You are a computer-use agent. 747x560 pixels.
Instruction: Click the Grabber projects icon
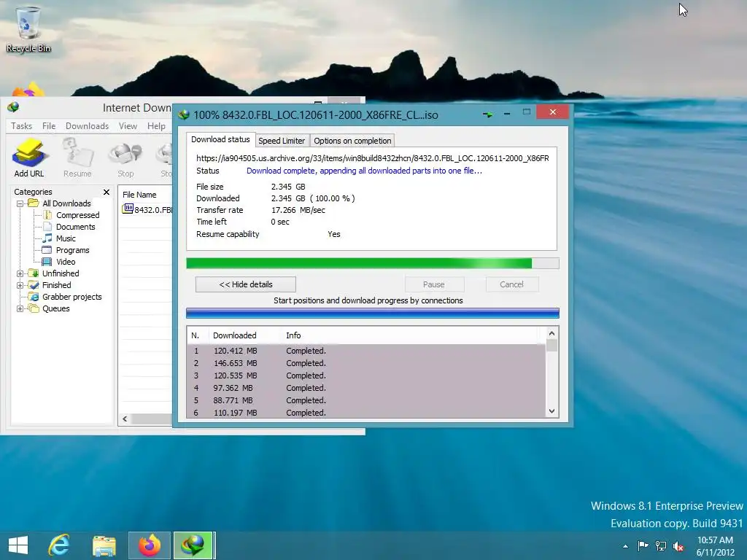pos(34,297)
